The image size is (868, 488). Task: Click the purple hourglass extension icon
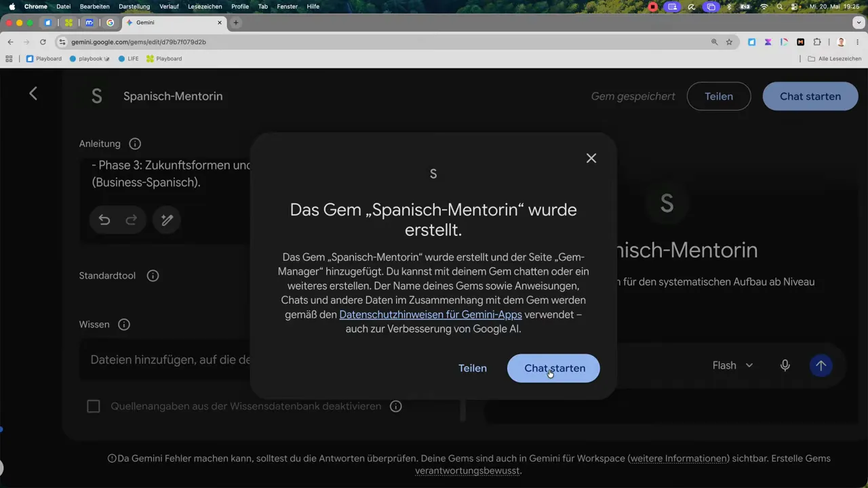pyautogui.click(x=768, y=42)
